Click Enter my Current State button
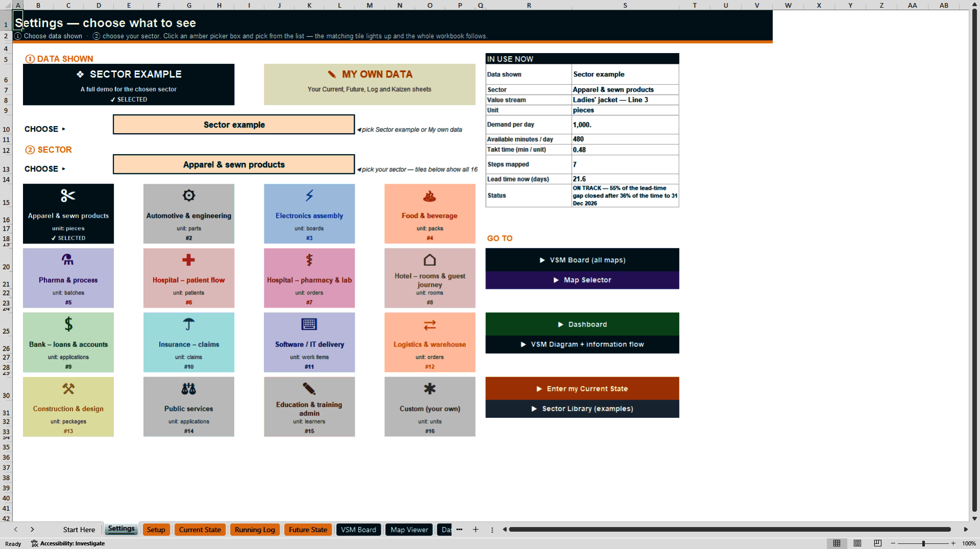The height and width of the screenshot is (549, 980). 582,389
